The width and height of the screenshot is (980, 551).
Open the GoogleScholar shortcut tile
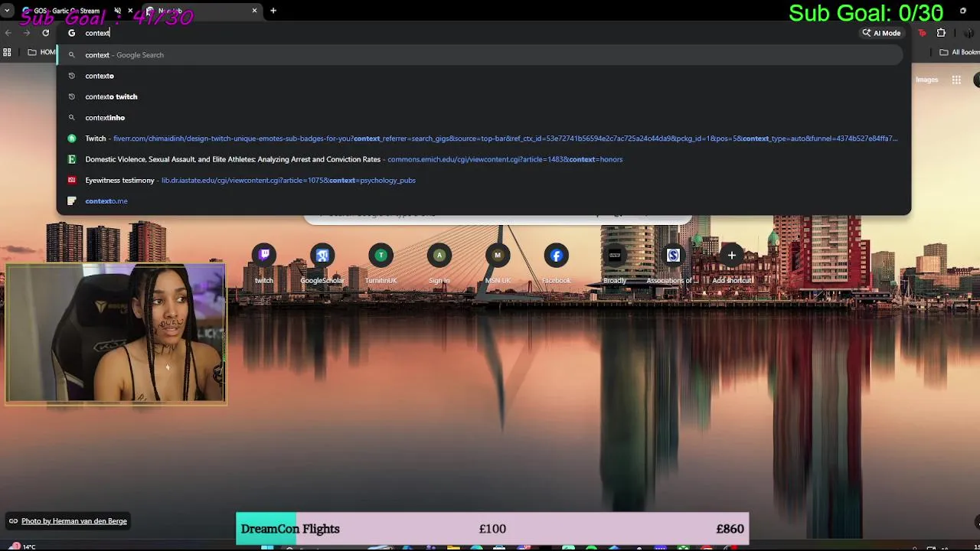pyautogui.click(x=322, y=264)
